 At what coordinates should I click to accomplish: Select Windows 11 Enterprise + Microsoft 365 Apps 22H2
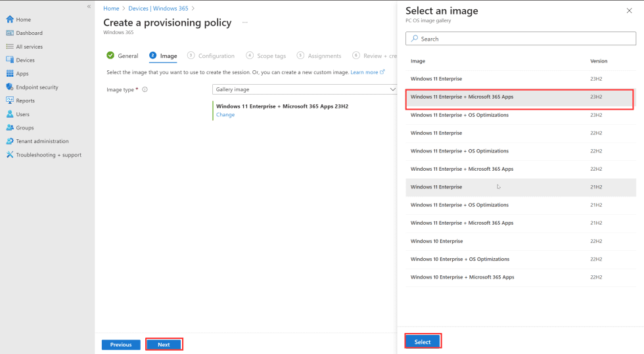point(520,169)
